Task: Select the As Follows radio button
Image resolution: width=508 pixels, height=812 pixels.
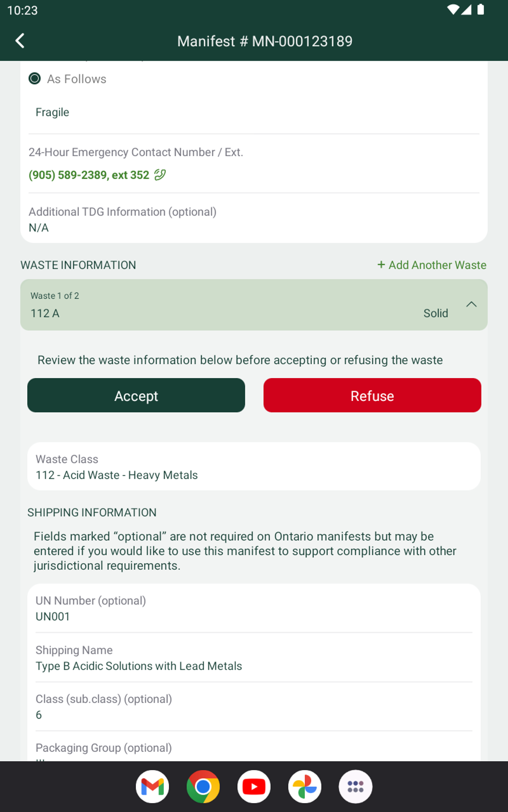Action: [35, 79]
